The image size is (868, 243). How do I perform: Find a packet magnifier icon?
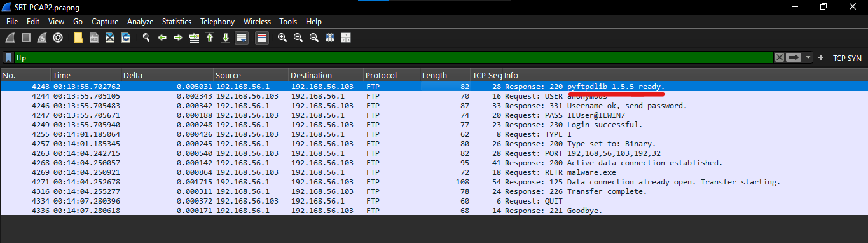tap(146, 38)
